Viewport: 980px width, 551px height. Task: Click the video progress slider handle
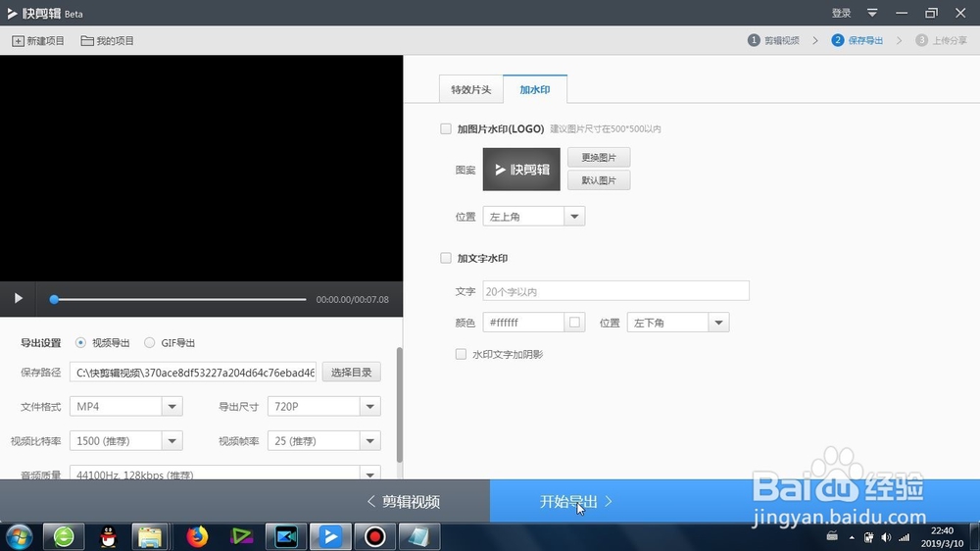pos(54,299)
